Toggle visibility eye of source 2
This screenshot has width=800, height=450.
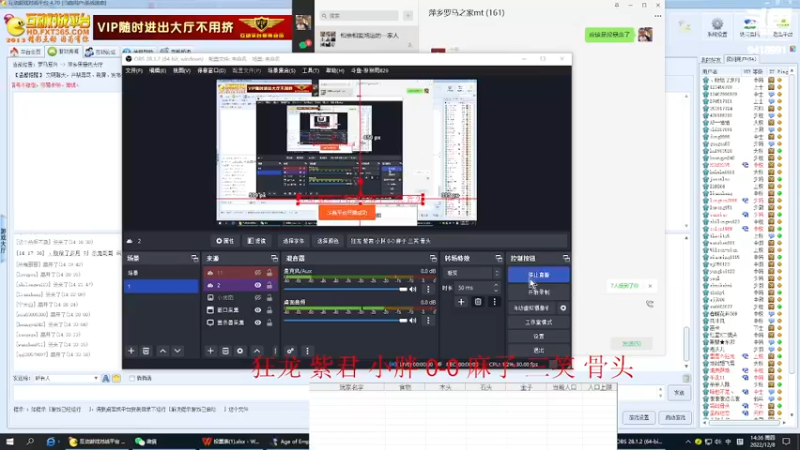pyautogui.click(x=258, y=285)
